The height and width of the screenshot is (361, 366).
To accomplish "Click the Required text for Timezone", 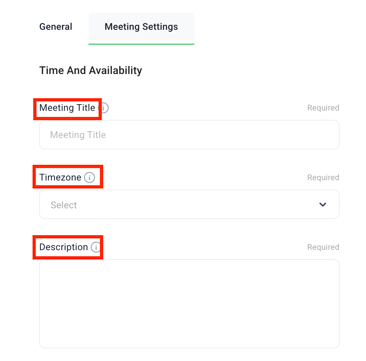I will [323, 178].
